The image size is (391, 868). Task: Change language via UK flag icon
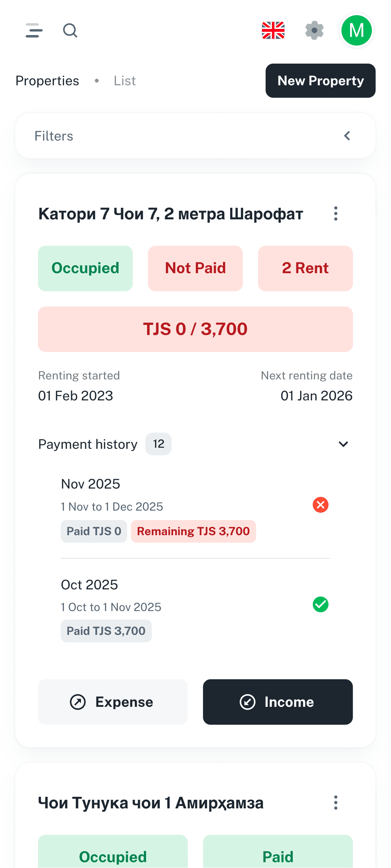(x=273, y=30)
